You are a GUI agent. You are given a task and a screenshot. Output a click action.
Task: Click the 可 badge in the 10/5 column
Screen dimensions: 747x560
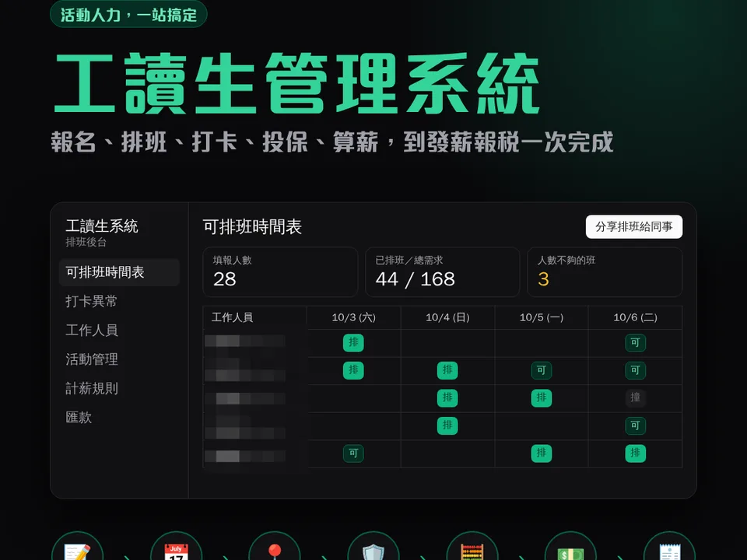542,370
